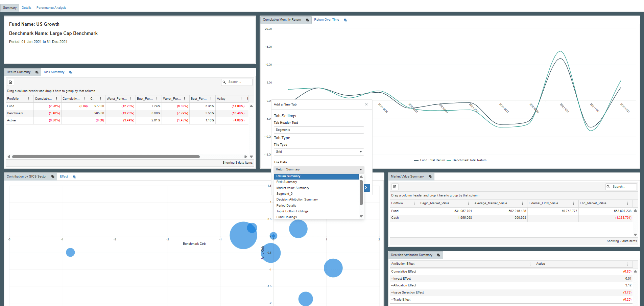The height and width of the screenshot is (306, 644).
Task: Open column menu for End_Market_Value column
Action: (x=628, y=203)
